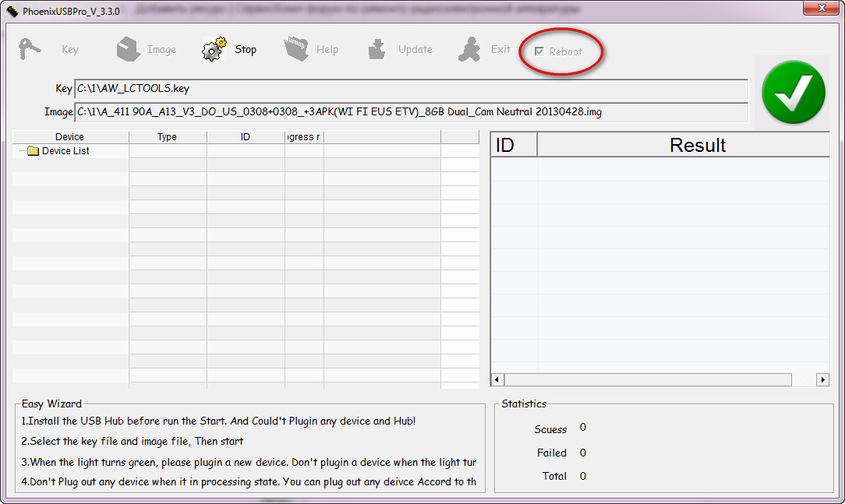The image size is (845, 504).
Task: Close the PhoenixUSBPro window
Action: point(822,8)
